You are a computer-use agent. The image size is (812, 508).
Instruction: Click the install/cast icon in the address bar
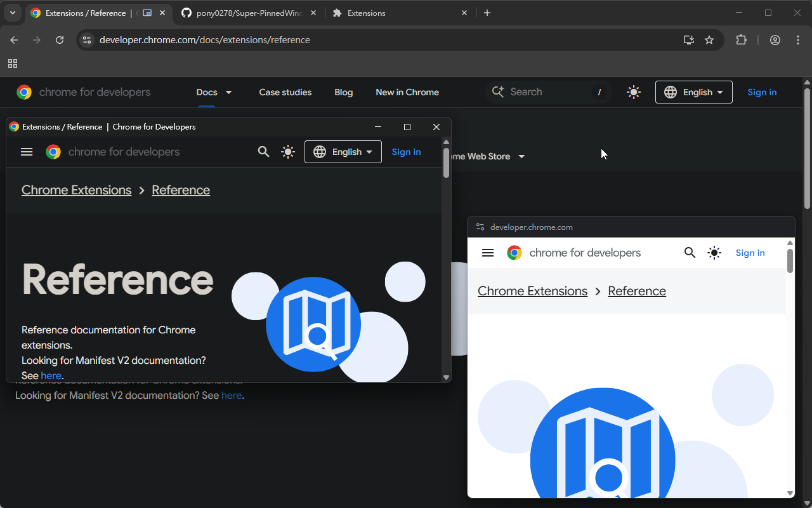tap(689, 40)
